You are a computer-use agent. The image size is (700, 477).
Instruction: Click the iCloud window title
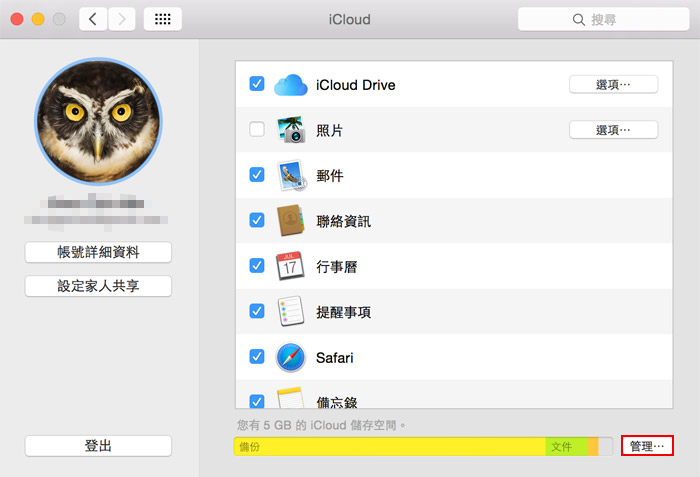[x=350, y=20]
